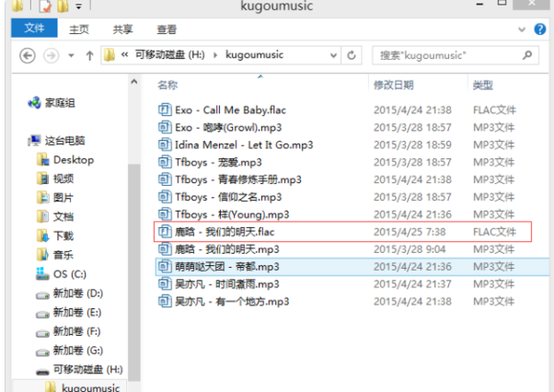Refresh the kugoumusic folder view

(x=352, y=55)
